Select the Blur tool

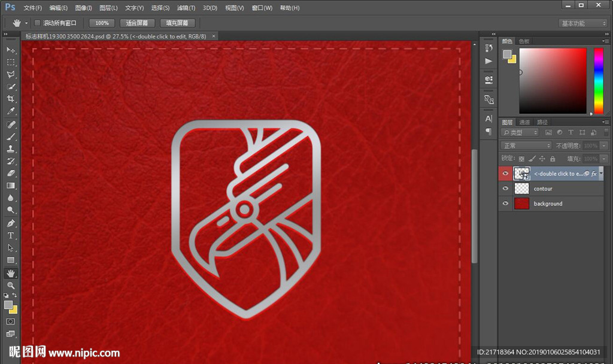coord(11,198)
